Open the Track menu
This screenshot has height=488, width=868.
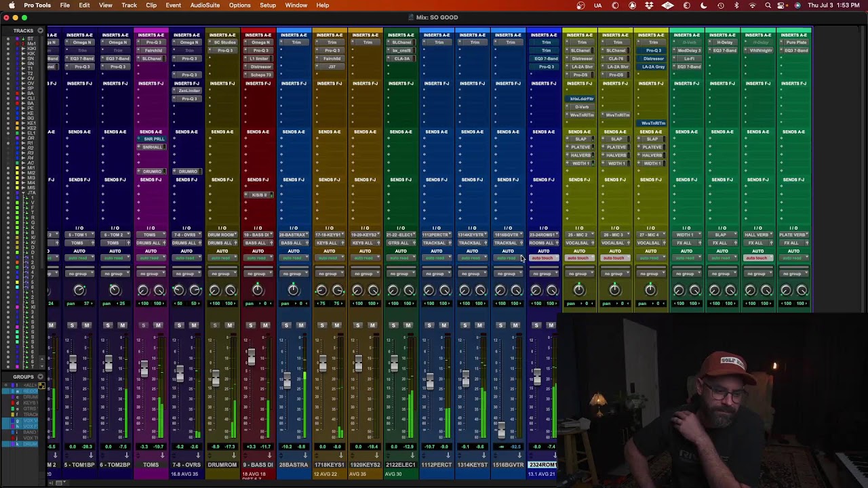129,5
